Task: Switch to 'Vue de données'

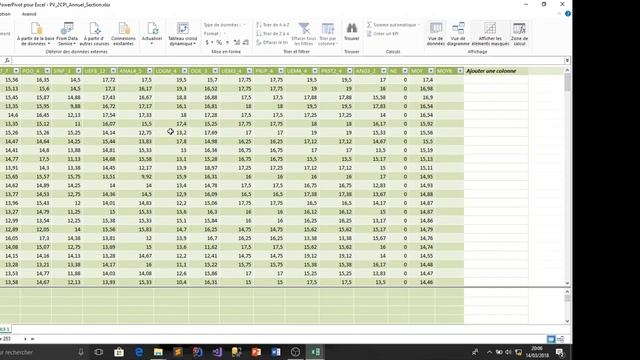Action: [436, 33]
